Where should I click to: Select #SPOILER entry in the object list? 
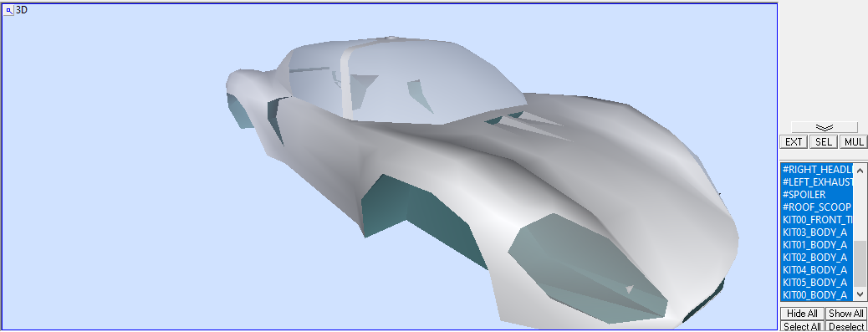(x=816, y=195)
